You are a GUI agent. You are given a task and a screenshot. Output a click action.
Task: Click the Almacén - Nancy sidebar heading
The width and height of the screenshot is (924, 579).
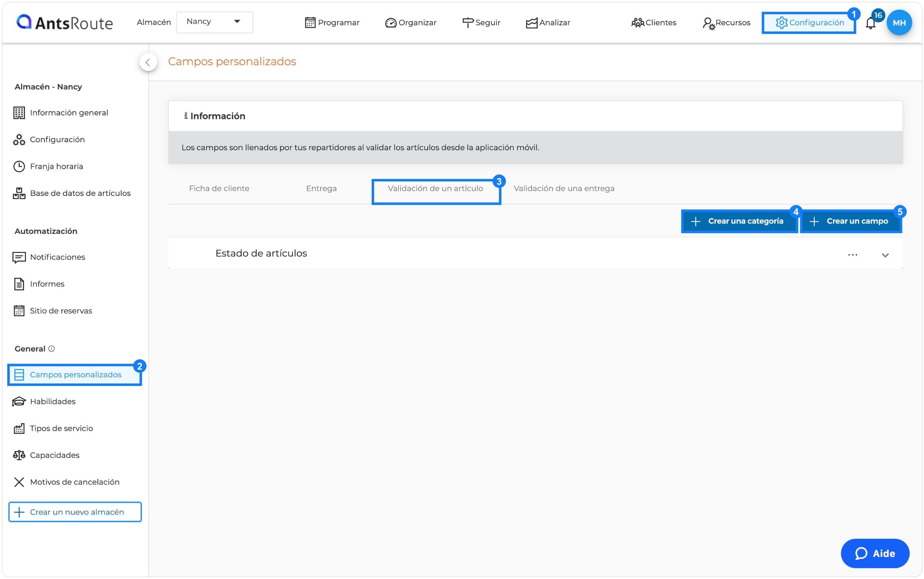[x=48, y=87]
